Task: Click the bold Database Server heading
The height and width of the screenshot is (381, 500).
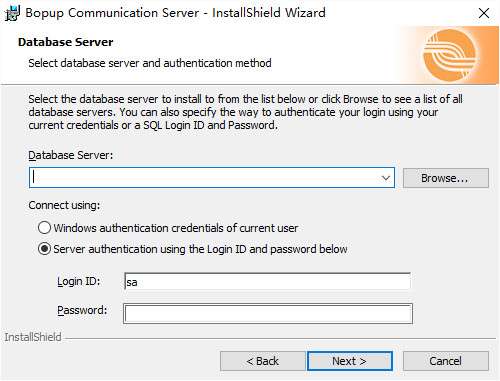Action: tap(66, 42)
